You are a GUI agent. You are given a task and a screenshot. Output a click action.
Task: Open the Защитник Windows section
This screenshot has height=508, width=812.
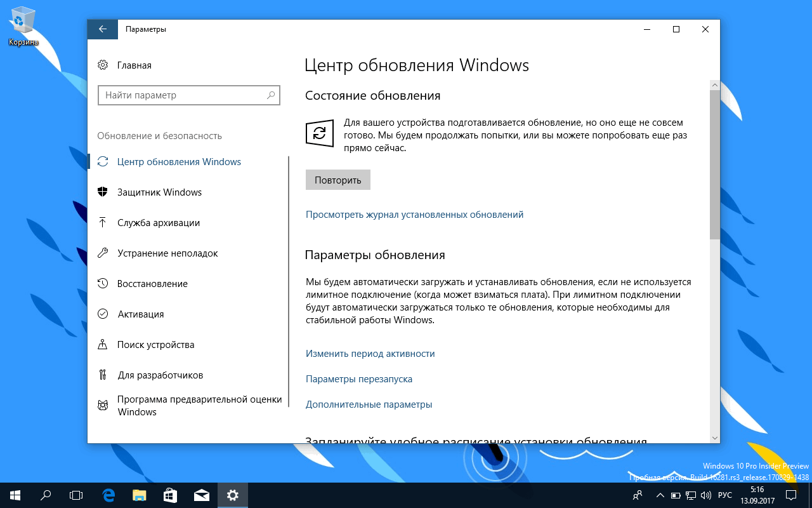coord(159,192)
